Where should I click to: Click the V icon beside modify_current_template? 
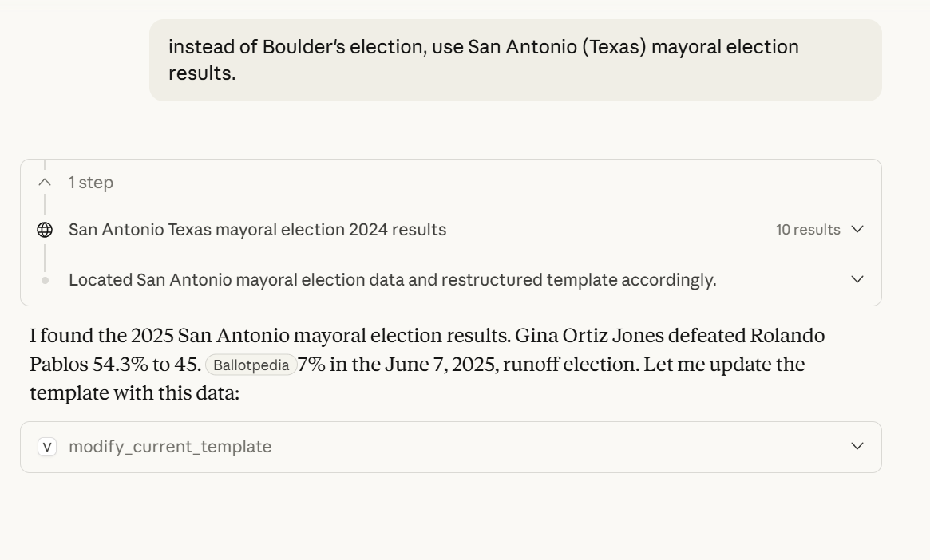coord(47,447)
